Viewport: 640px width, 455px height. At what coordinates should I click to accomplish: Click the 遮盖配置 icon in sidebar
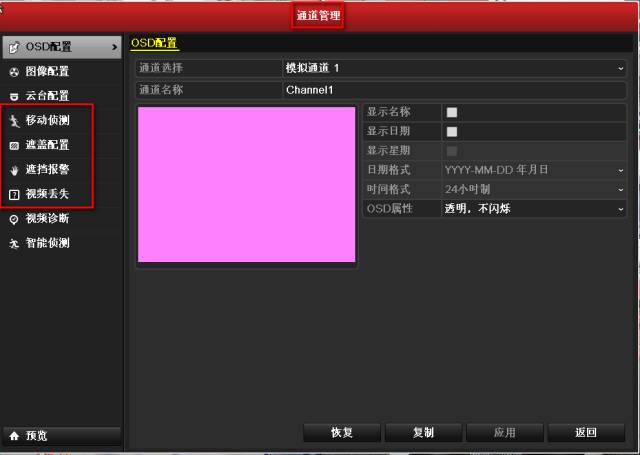click(14, 145)
